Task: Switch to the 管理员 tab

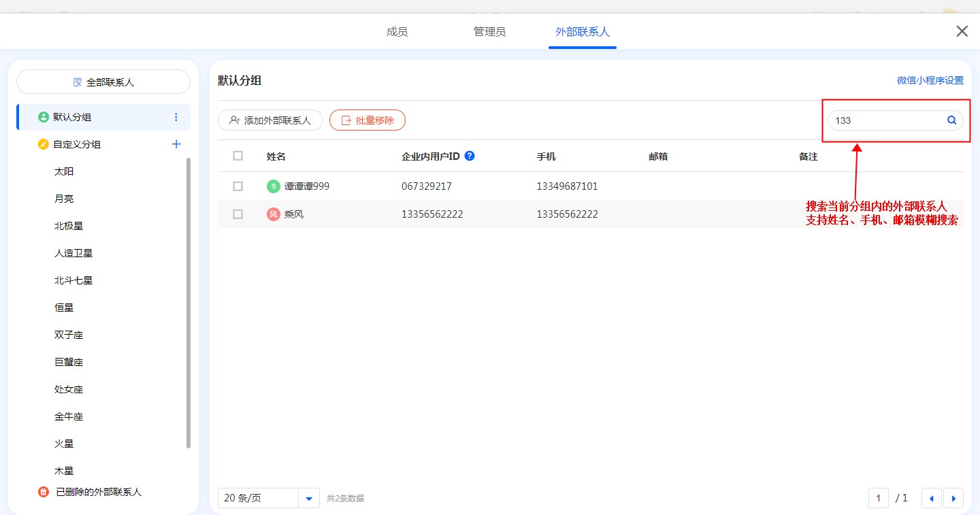Action: coord(489,32)
